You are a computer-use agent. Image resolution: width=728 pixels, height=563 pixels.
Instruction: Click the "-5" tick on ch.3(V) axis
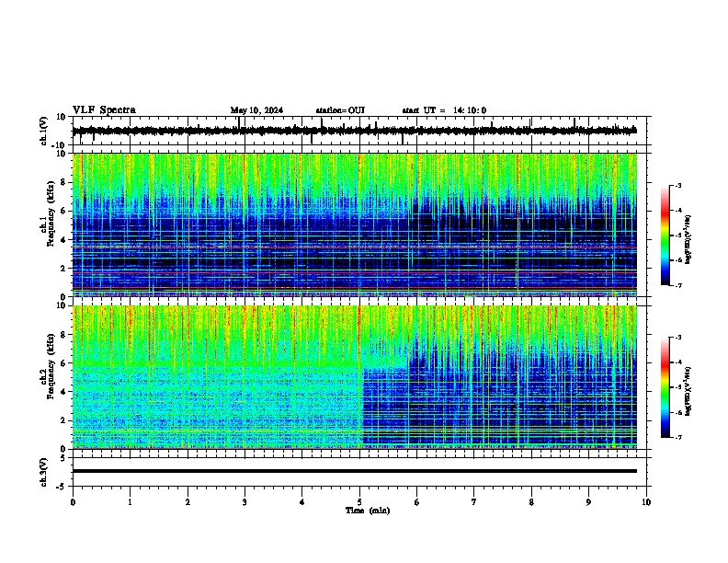click(x=63, y=487)
